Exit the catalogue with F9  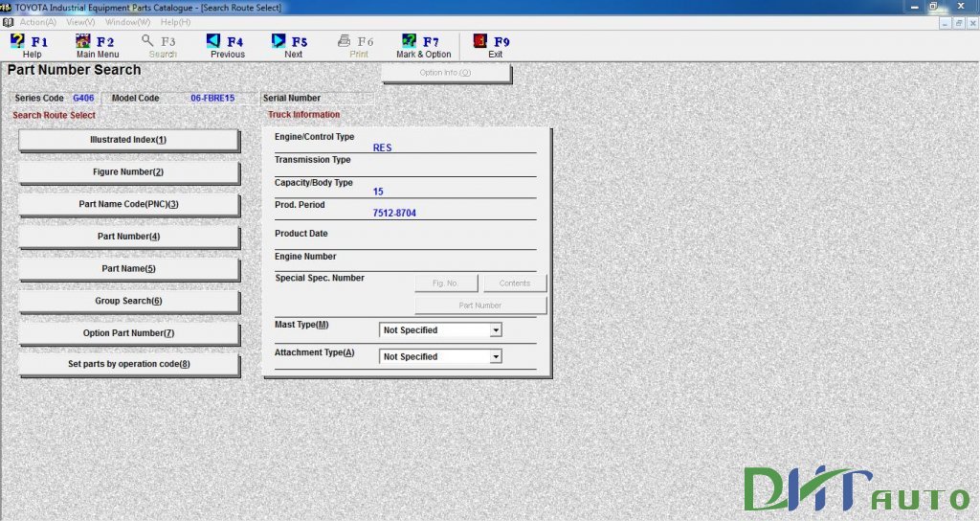coord(494,46)
